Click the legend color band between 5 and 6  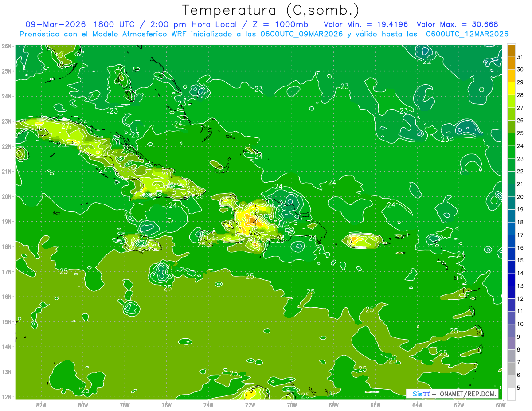511,381
